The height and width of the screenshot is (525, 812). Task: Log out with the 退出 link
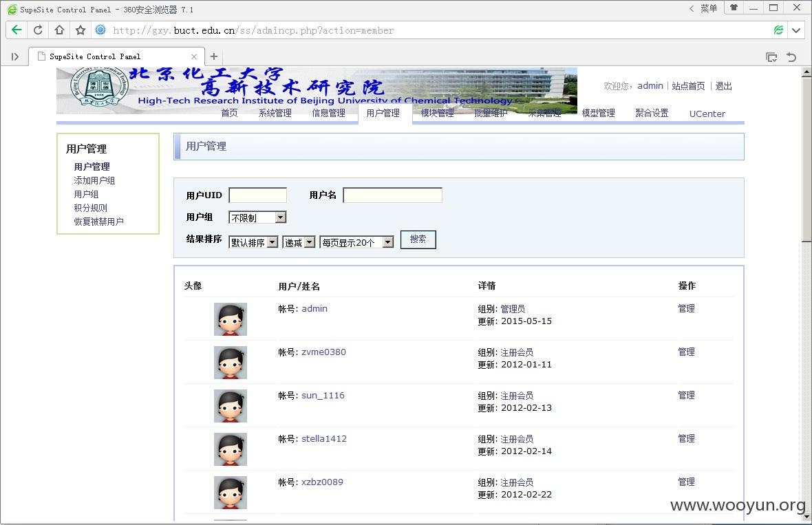pyautogui.click(x=723, y=86)
